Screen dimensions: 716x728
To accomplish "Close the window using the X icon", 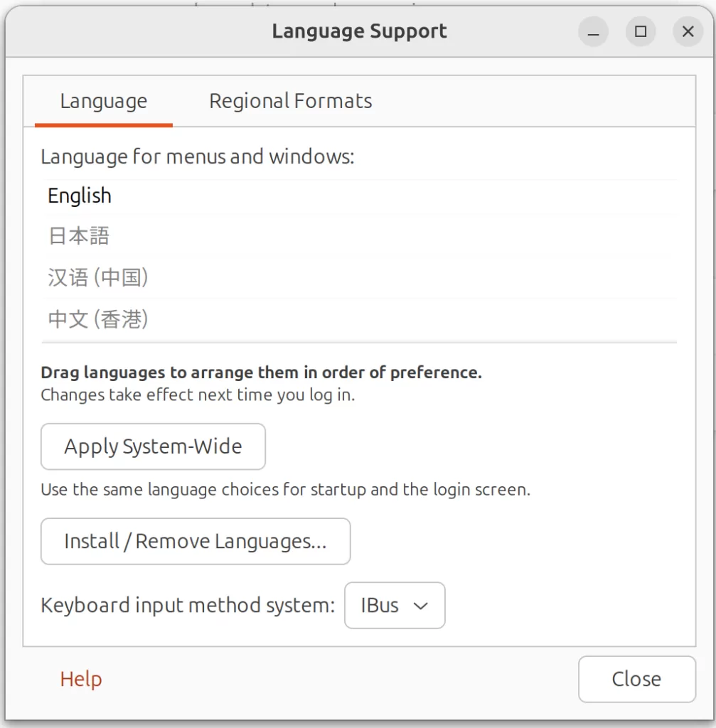I will pos(688,32).
